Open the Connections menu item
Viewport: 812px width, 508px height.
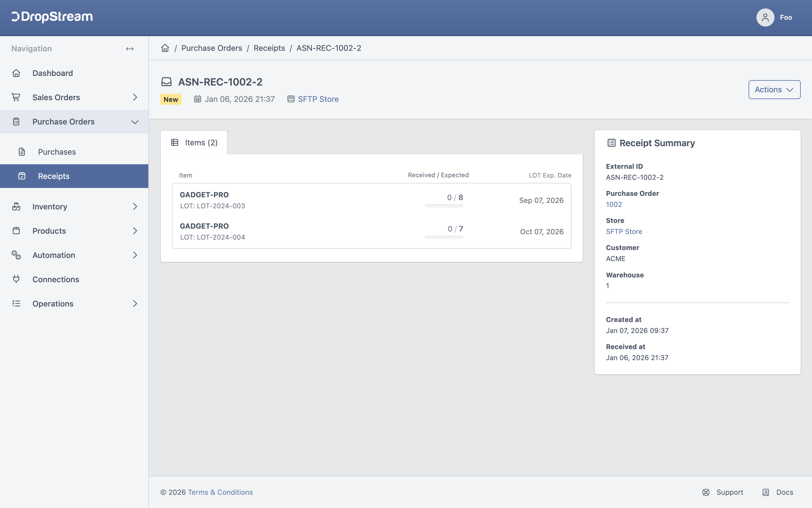[x=74, y=279]
